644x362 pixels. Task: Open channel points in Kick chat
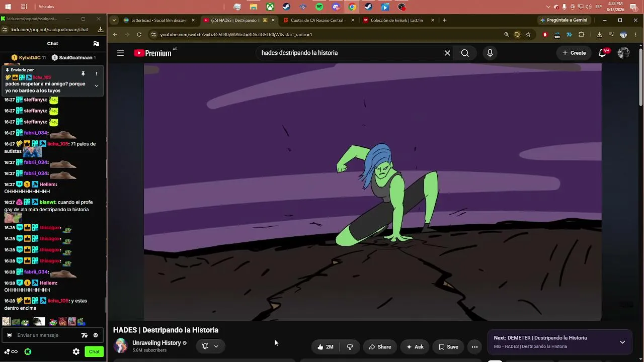(11, 351)
